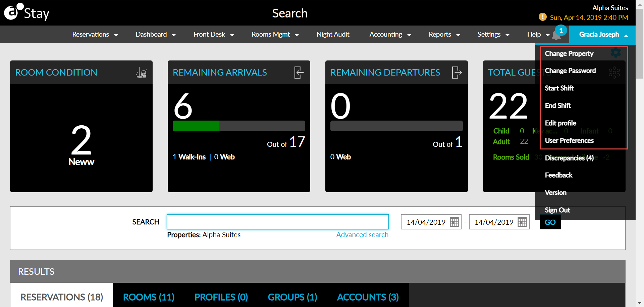The image size is (644, 307).
Task: Click the green arrivals progress bar
Action: tap(196, 126)
